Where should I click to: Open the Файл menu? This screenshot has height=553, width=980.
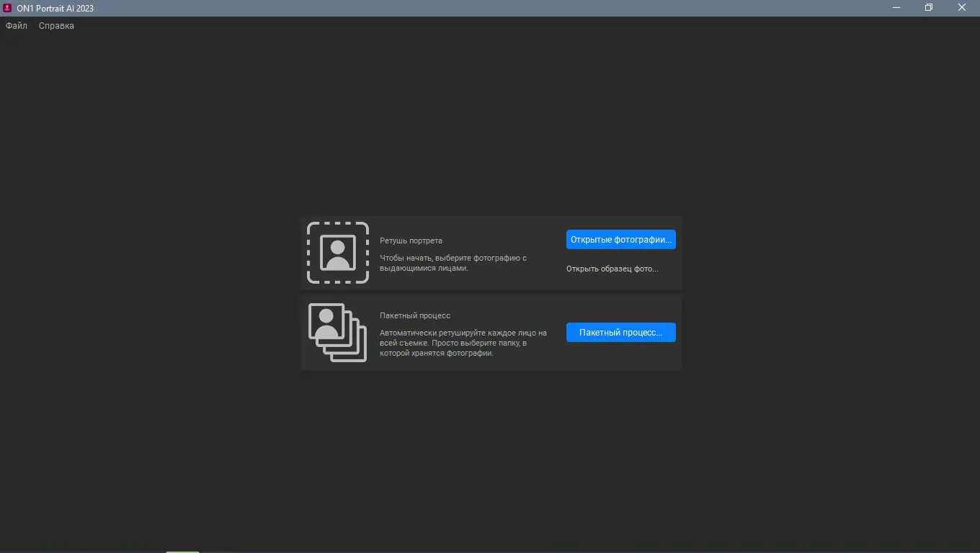16,25
